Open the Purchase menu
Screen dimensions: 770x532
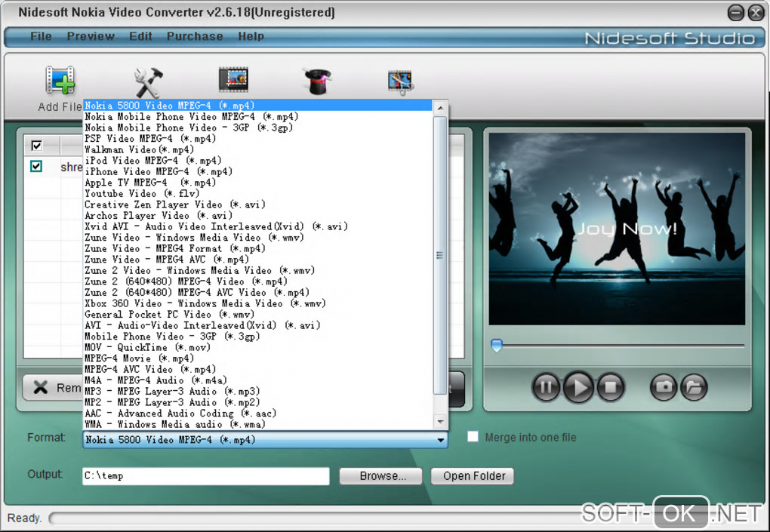(x=195, y=36)
